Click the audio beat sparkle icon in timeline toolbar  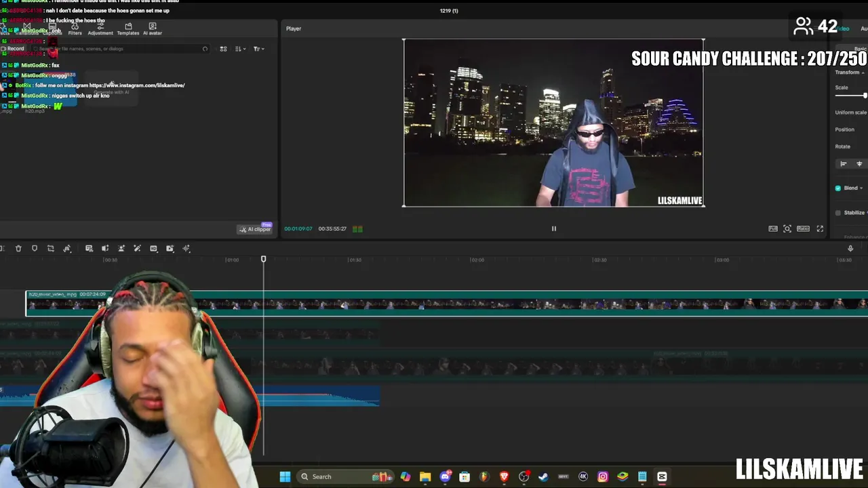(186, 249)
